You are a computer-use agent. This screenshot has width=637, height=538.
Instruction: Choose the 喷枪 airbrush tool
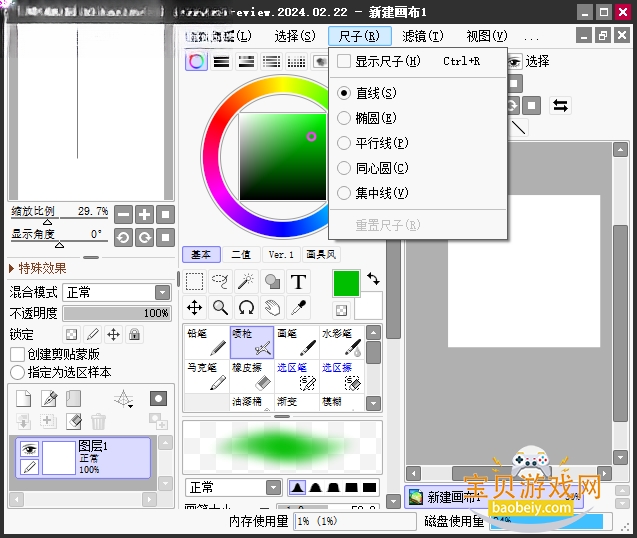252,342
